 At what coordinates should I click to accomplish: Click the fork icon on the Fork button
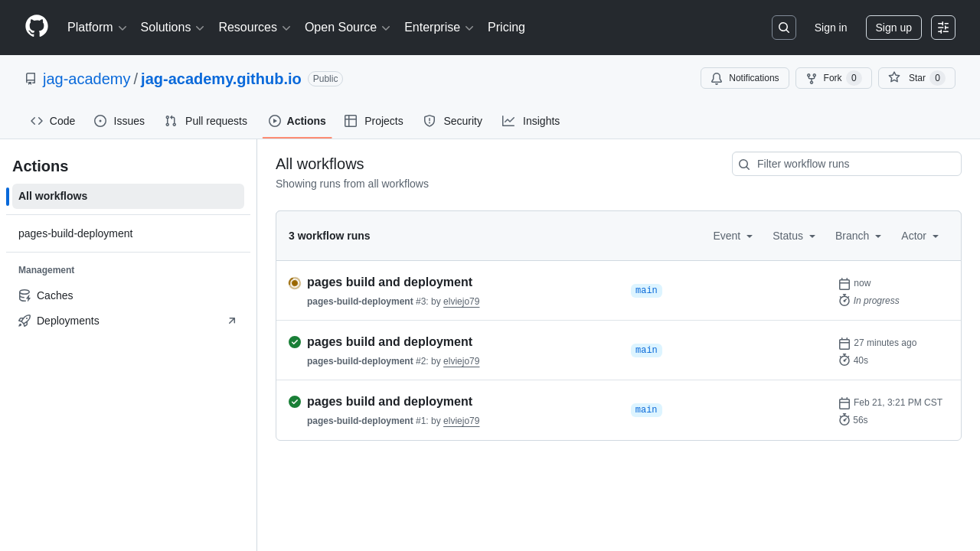point(812,78)
